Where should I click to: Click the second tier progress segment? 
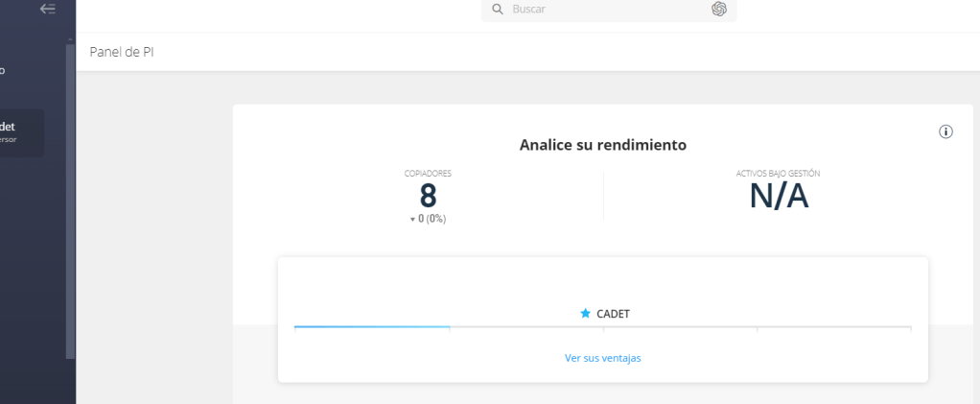[x=525, y=327]
